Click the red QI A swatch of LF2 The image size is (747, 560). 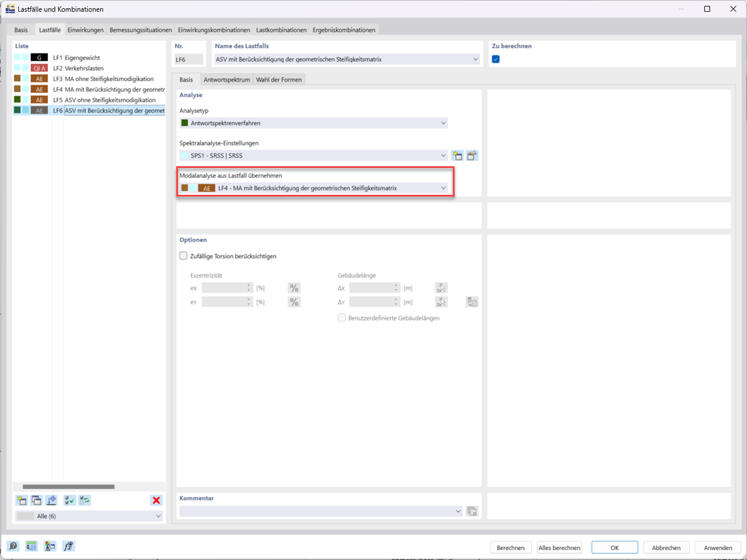click(x=39, y=68)
